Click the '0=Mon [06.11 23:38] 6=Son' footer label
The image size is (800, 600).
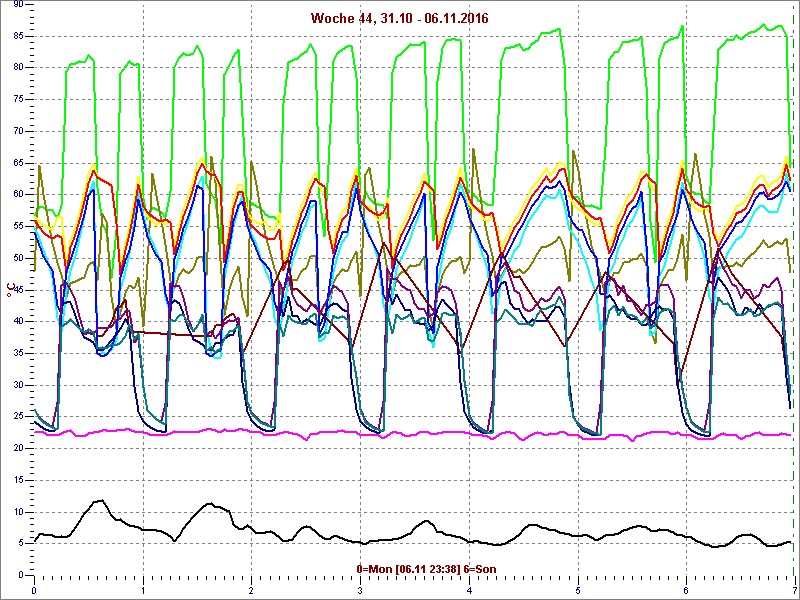426,569
